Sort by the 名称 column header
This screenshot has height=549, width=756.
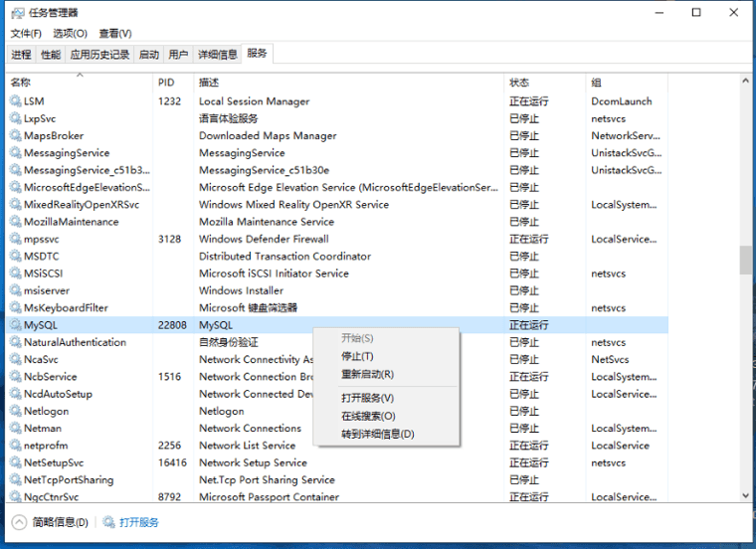point(80,83)
